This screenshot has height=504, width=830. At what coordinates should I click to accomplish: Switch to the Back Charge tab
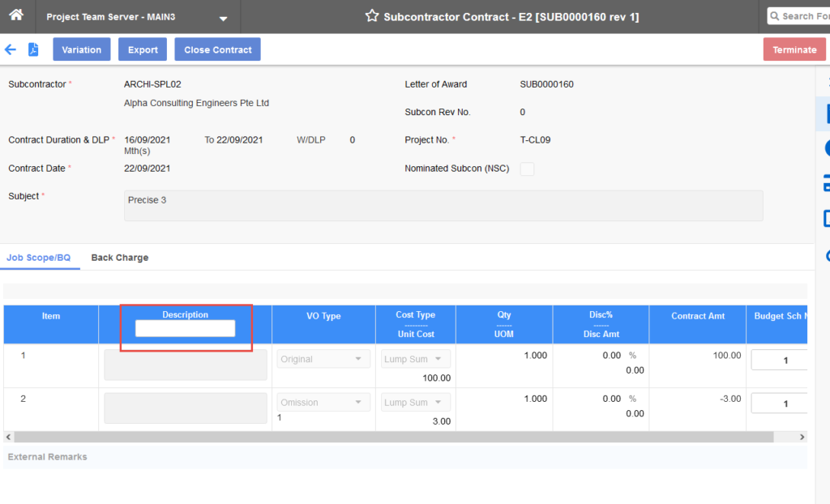[119, 257]
